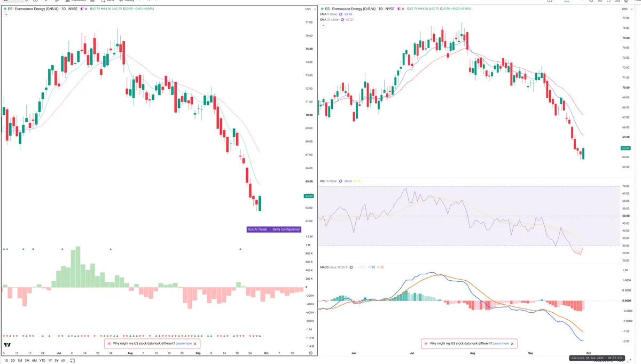This screenshot has height=364, width=641.
Task: Click the TradingView logo on left chart
Action: (x=7, y=345)
